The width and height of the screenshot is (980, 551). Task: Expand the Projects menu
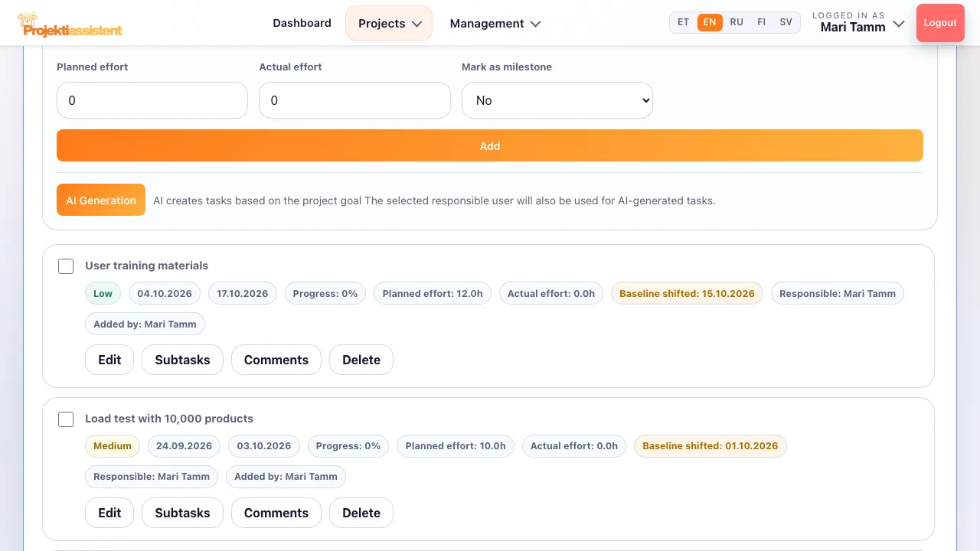389,23
